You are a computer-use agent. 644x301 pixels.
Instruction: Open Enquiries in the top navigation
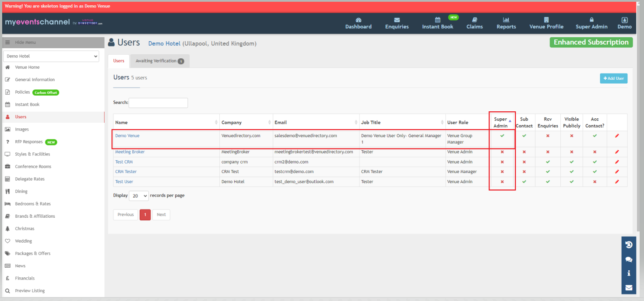[x=397, y=23]
